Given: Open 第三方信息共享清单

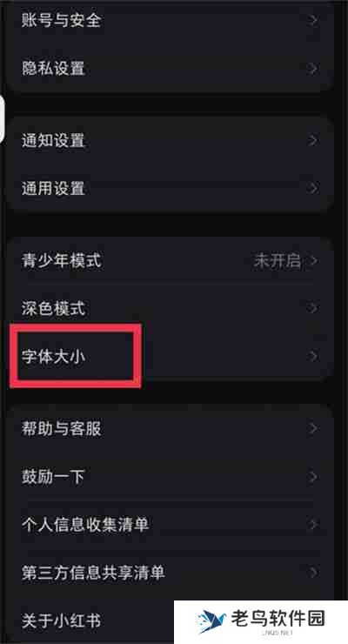Looking at the screenshot, I should 171,572.
